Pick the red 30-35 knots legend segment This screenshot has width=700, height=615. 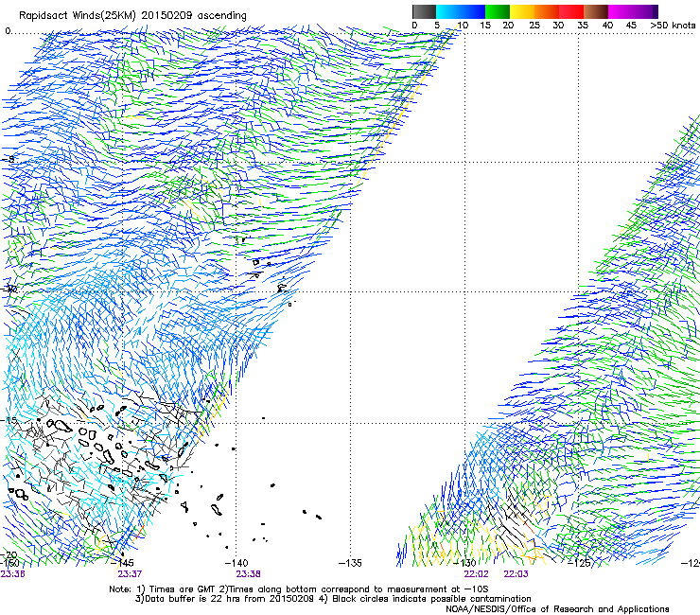click(x=571, y=11)
